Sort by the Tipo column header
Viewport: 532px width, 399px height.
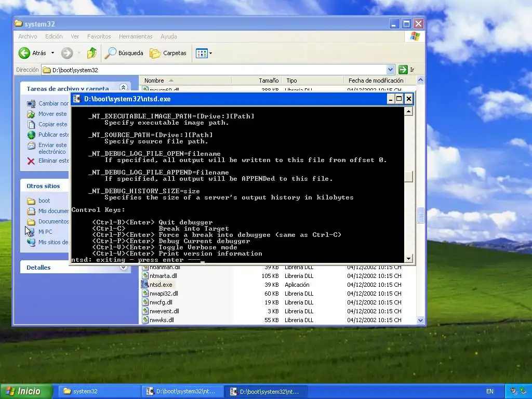pyautogui.click(x=312, y=81)
